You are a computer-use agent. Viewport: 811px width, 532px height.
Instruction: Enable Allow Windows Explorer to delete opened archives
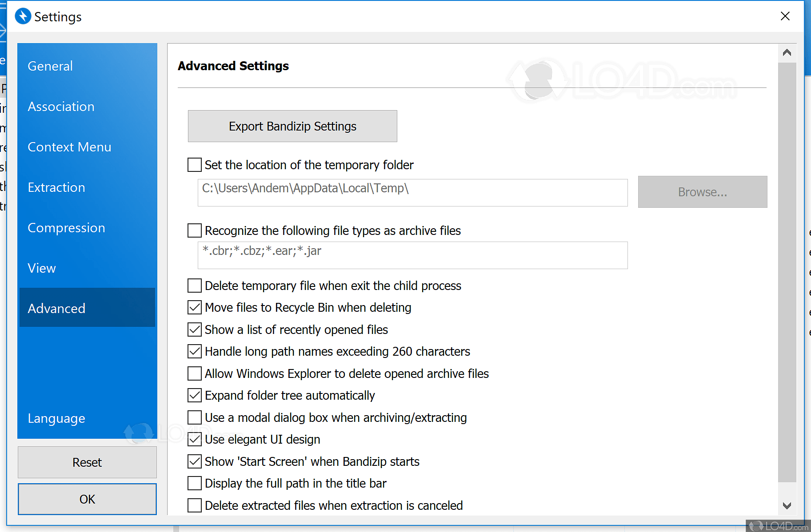pyautogui.click(x=195, y=373)
